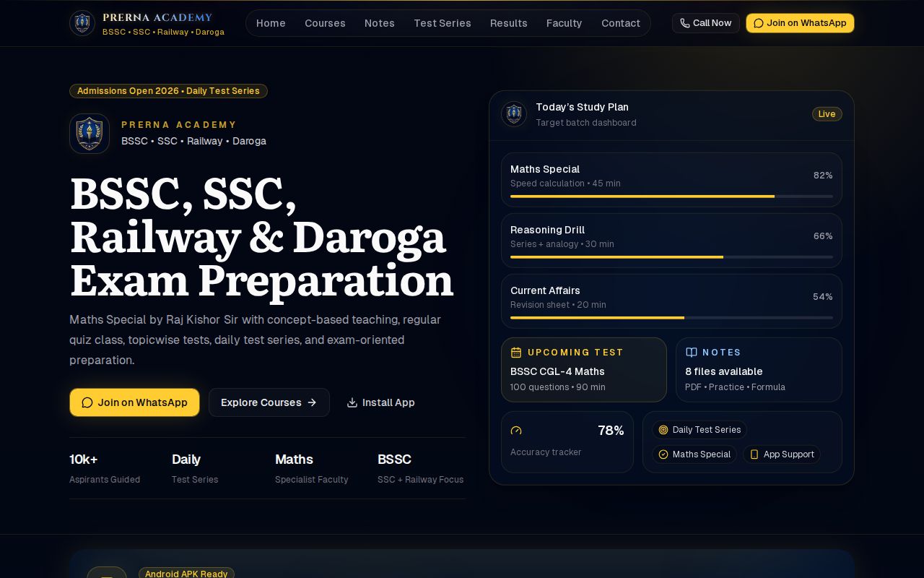Click 'PDF • Practice • Formula' text
This screenshot has width=924, height=578.
pyautogui.click(x=735, y=387)
